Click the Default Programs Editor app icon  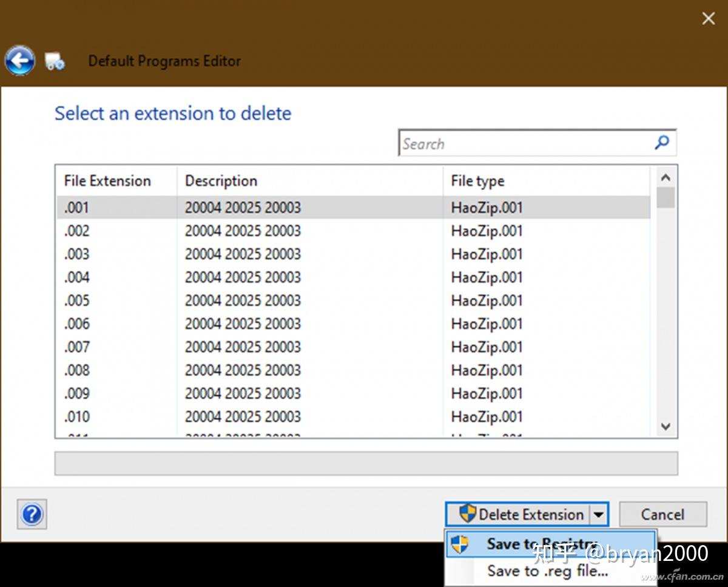click(55, 61)
